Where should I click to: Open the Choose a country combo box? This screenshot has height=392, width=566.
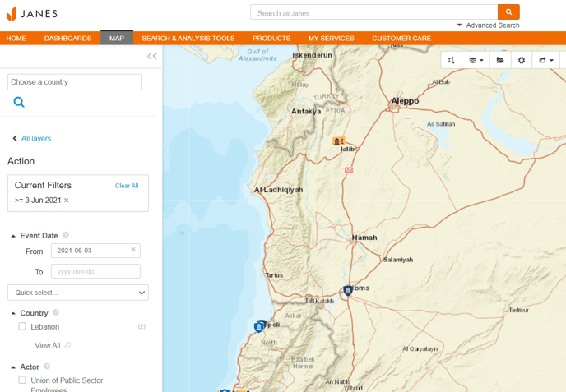coord(75,82)
